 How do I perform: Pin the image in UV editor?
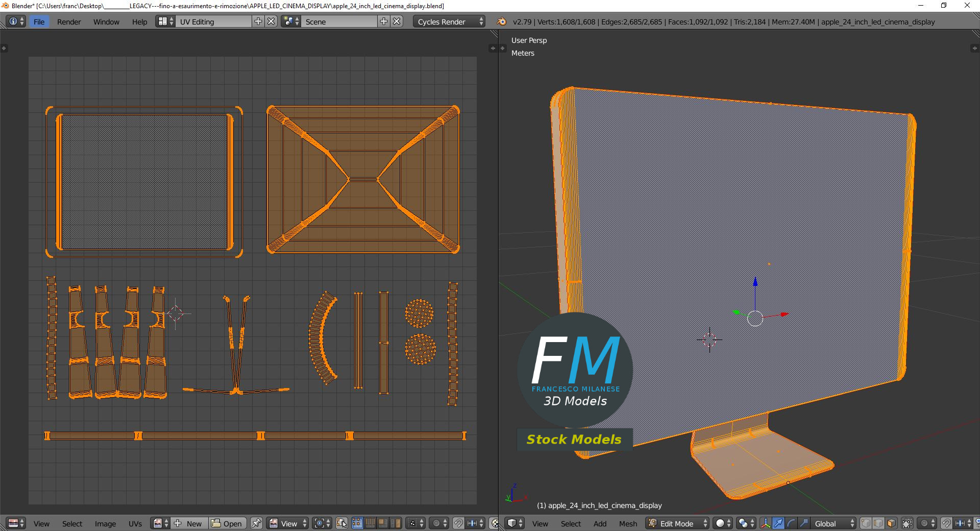(256, 523)
